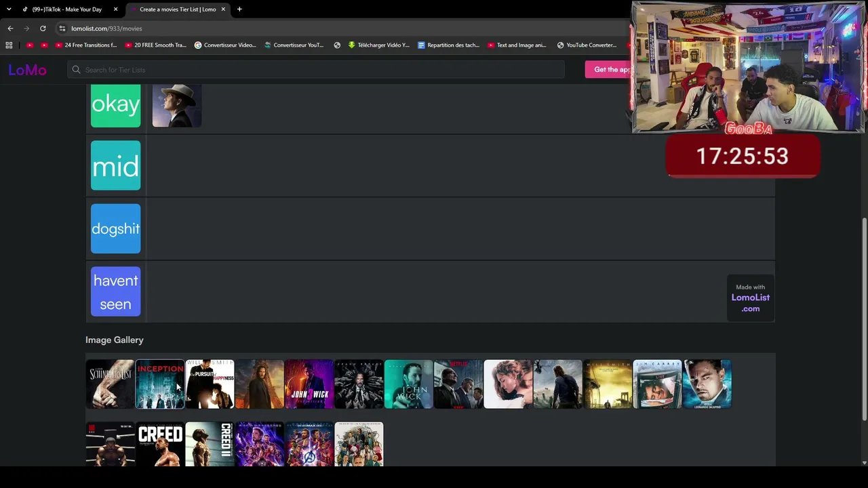Open the 20 FREE Smooth Tra... bookmark
The image size is (868, 488).
(x=155, y=45)
